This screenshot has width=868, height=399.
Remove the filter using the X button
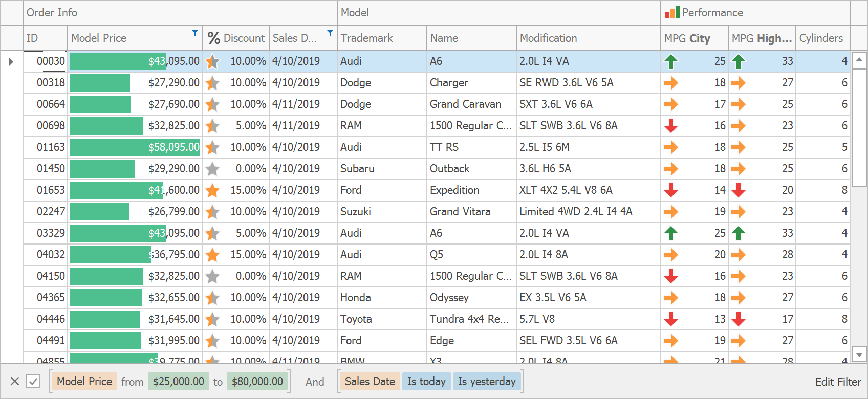(x=15, y=382)
